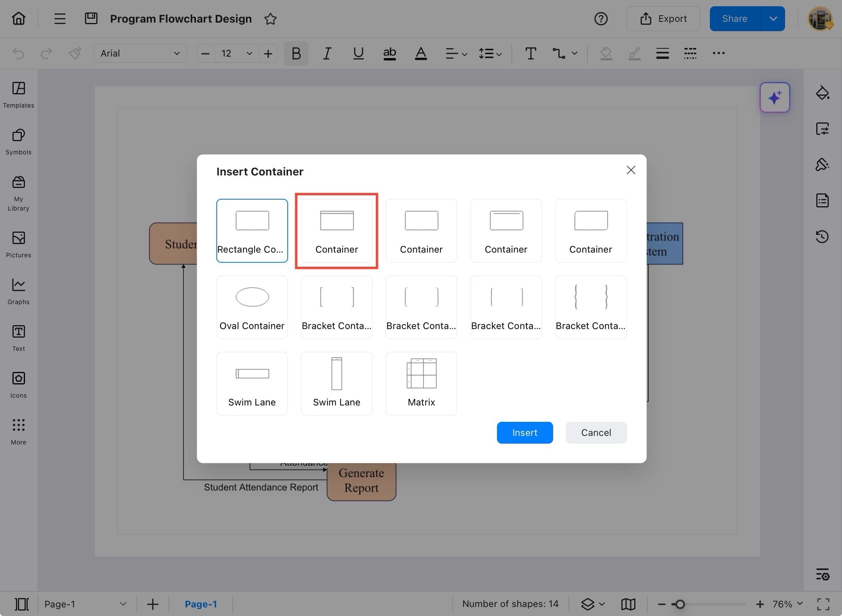
Task: Switch to the Page-1 tab
Action: (x=200, y=604)
